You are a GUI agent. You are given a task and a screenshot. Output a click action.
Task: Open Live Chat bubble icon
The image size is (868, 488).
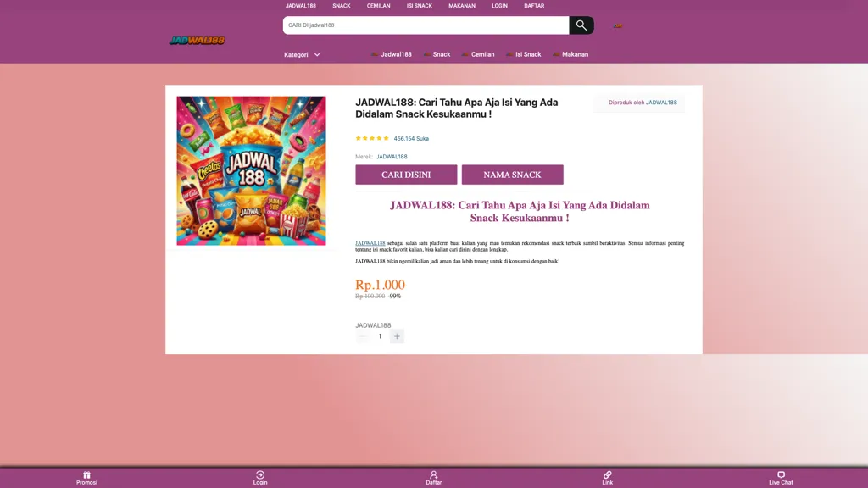click(781, 474)
